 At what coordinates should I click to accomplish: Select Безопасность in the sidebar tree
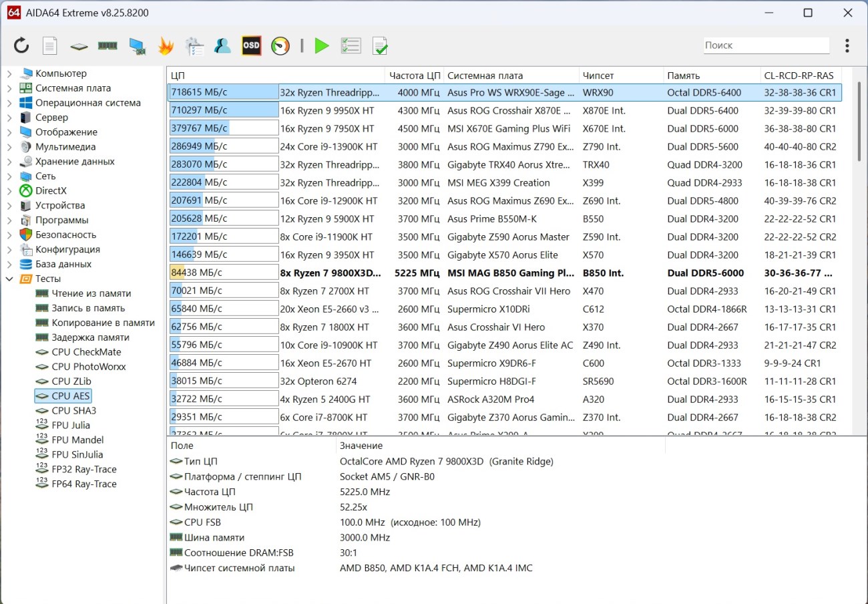(65, 235)
